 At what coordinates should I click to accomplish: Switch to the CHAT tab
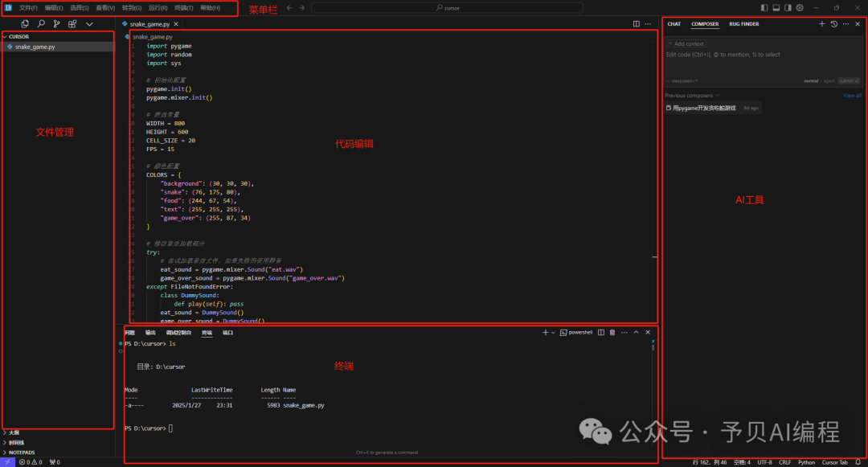click(x=674, y=24)
